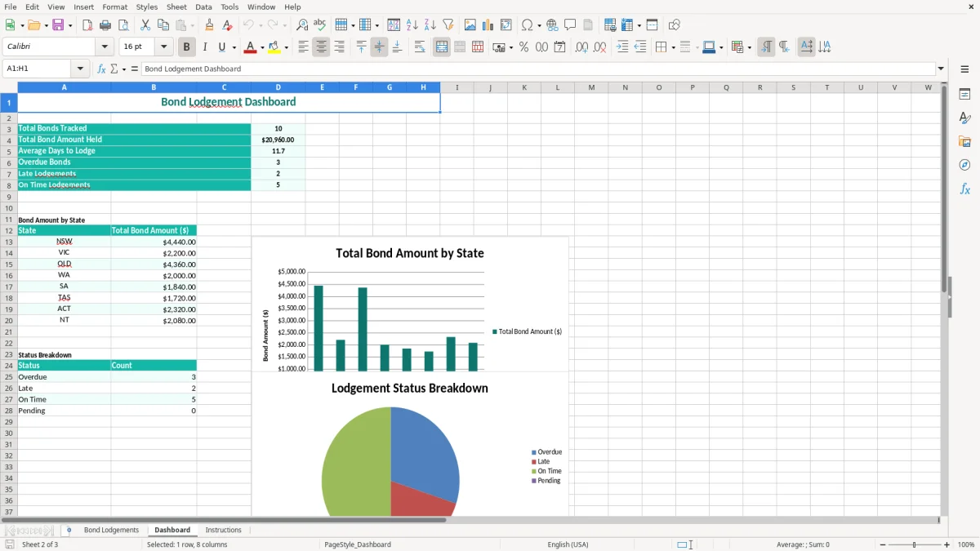Toggle Align Left
Viewport: 980px width, 551px height.
[x=303, y=47]
